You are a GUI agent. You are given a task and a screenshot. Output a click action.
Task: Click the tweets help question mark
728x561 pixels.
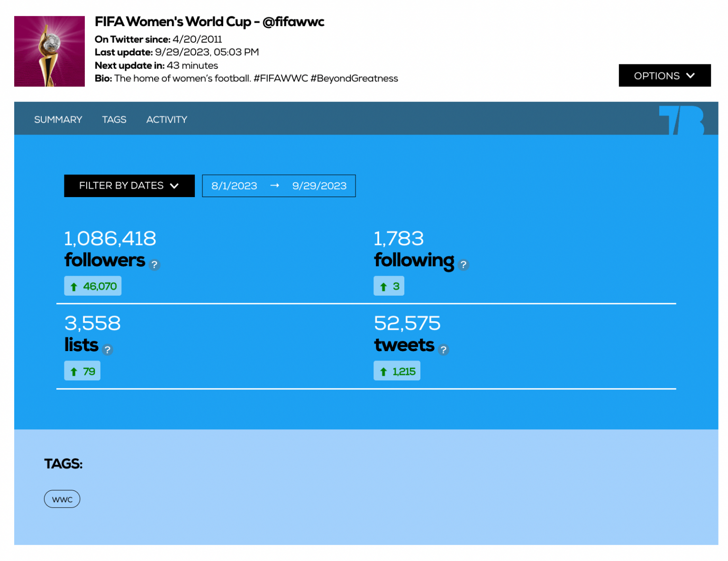coord(444,350)
